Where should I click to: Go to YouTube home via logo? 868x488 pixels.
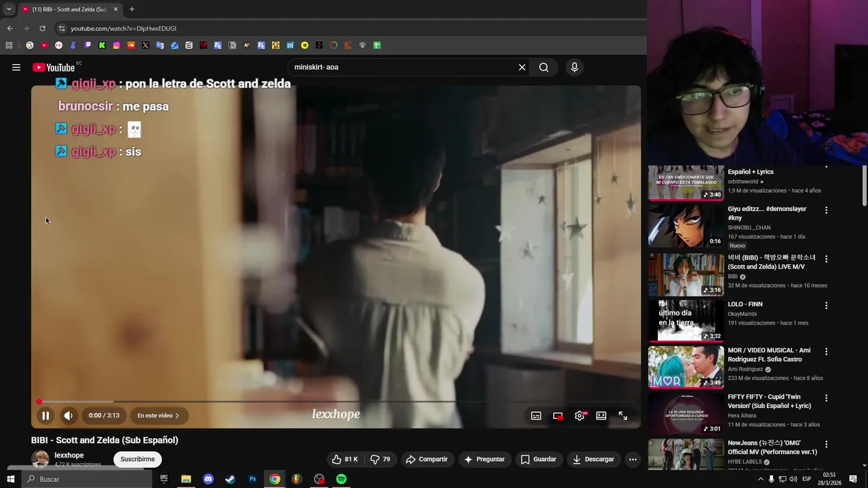click(54, 67)
